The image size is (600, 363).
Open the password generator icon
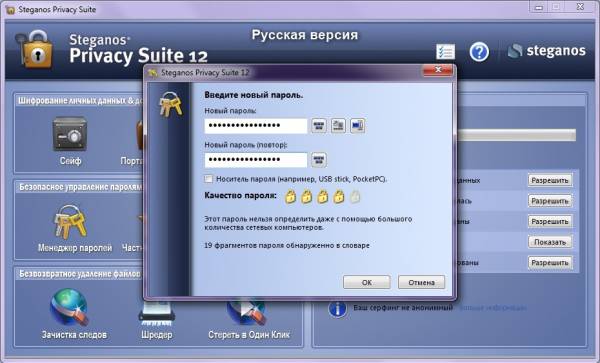[338, 125]
